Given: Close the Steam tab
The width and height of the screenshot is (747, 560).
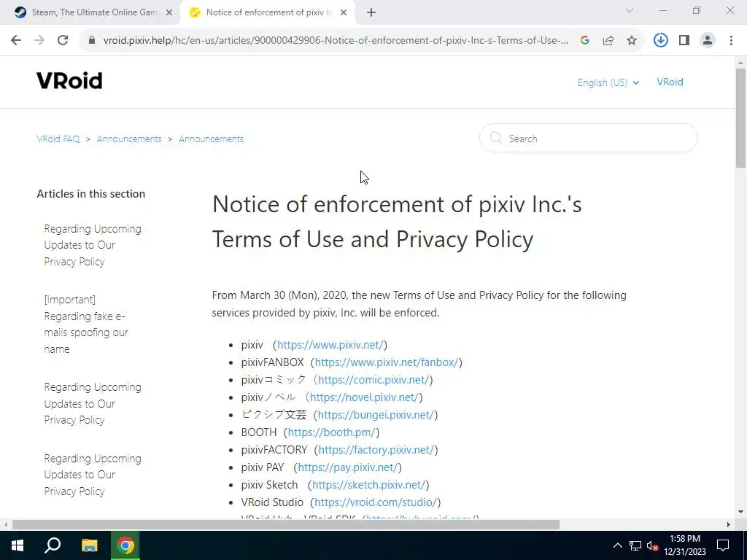Looking at the screenshot, I should point(169,13).
